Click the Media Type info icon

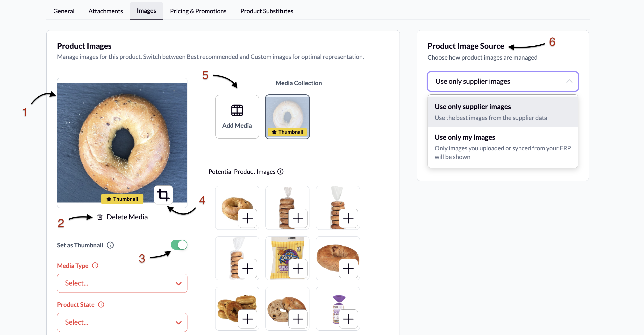[x=95, y=265]
